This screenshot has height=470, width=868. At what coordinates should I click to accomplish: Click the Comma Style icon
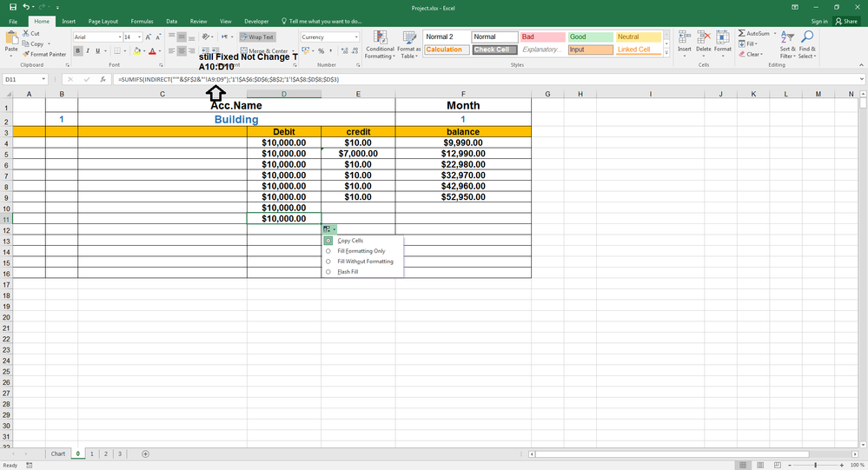[x=331, y=51]
